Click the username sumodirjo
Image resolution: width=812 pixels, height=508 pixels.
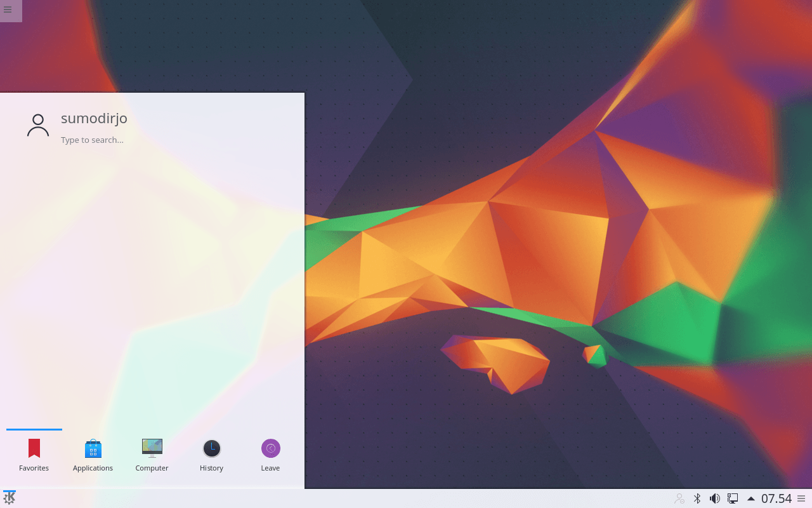pyautogui.click(x=94, y=119)
